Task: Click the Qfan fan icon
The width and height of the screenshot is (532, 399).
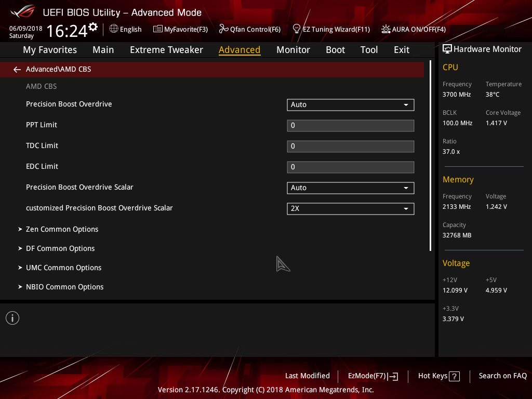Action: point(223,29)
